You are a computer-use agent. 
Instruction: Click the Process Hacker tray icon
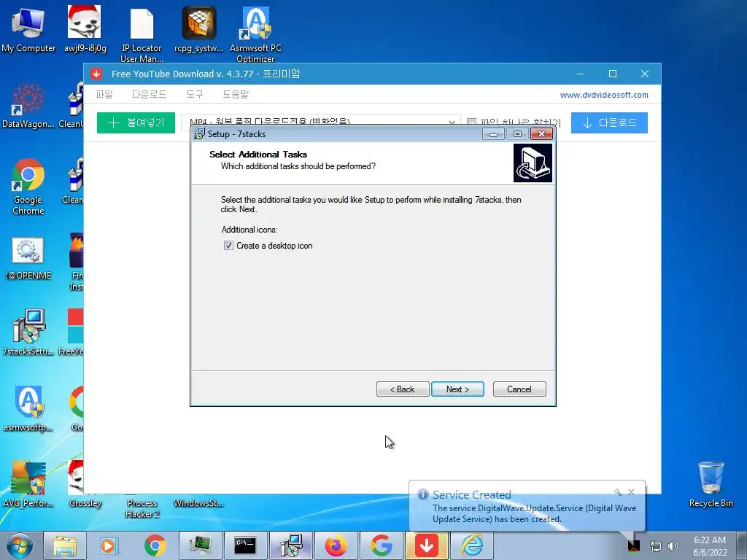coord(634,546)
